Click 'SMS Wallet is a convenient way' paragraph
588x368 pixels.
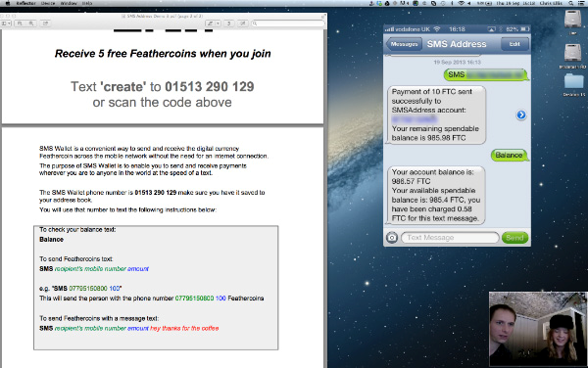coord(154,152)
